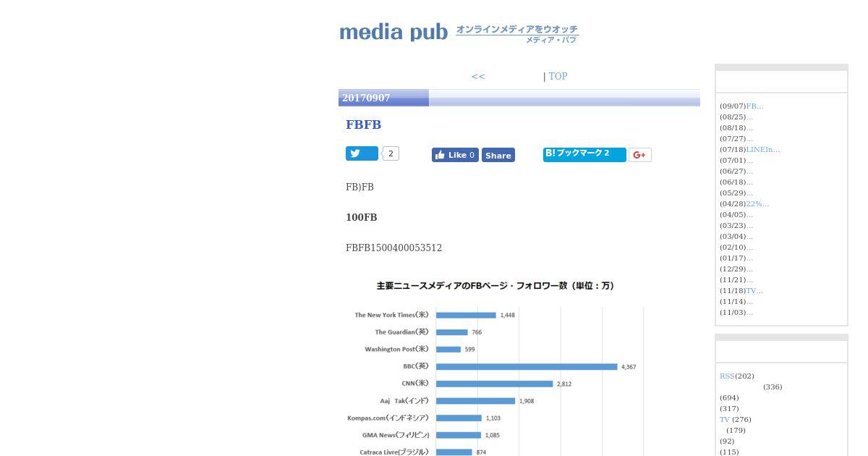The image size is (868, 456).
Task: Open the 05/29 recent post link
Action: [749, 193]
